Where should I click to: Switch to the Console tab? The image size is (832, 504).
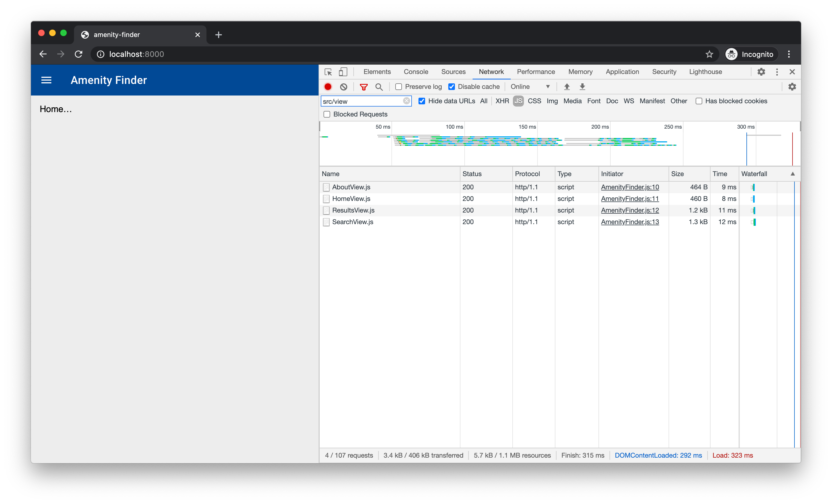(416, 71)
